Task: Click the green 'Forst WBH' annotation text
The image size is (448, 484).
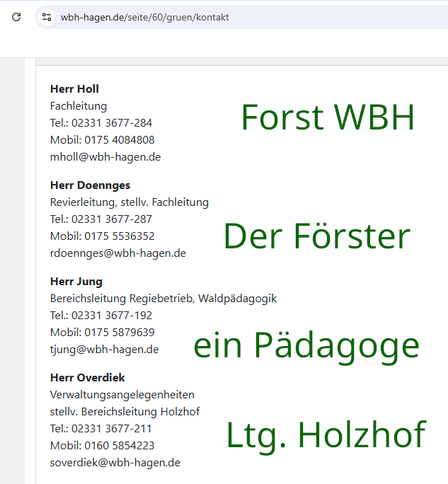Action: (327, 117)
